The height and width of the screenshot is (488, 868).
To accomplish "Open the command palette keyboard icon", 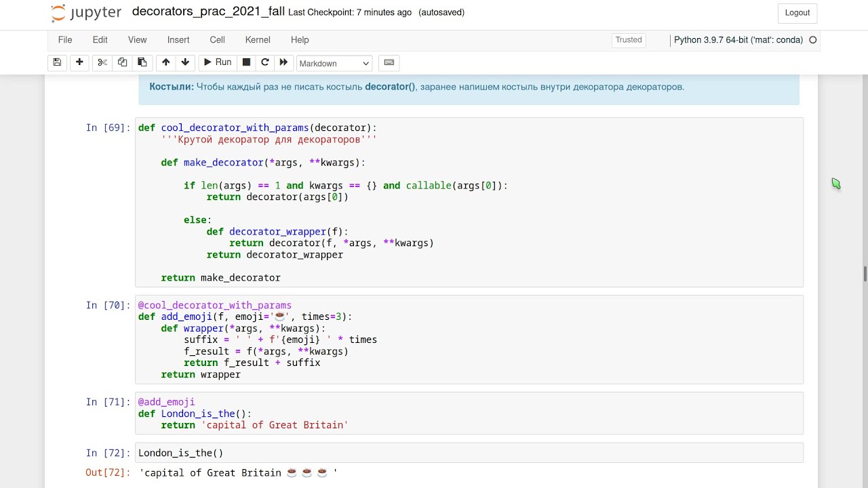I will click(389, 62).
